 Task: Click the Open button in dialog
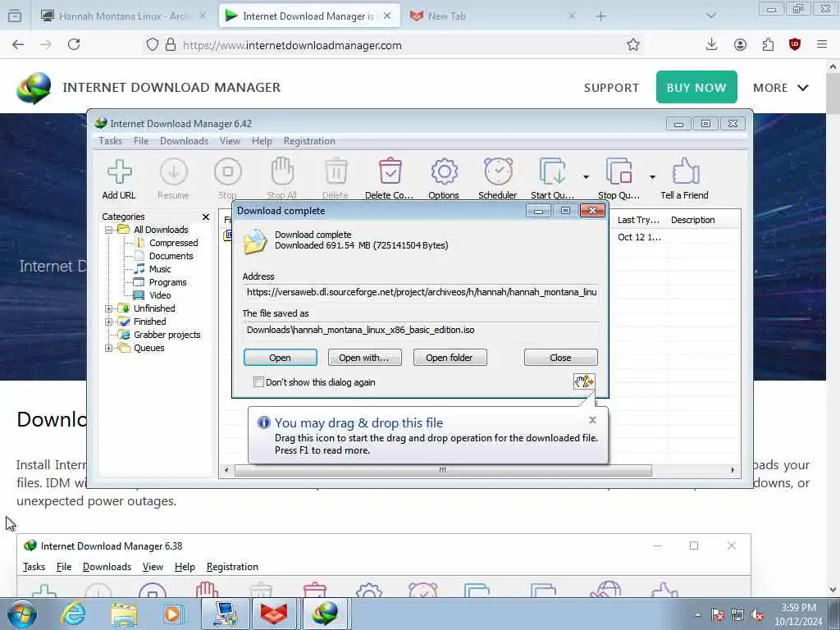[281, 358]
